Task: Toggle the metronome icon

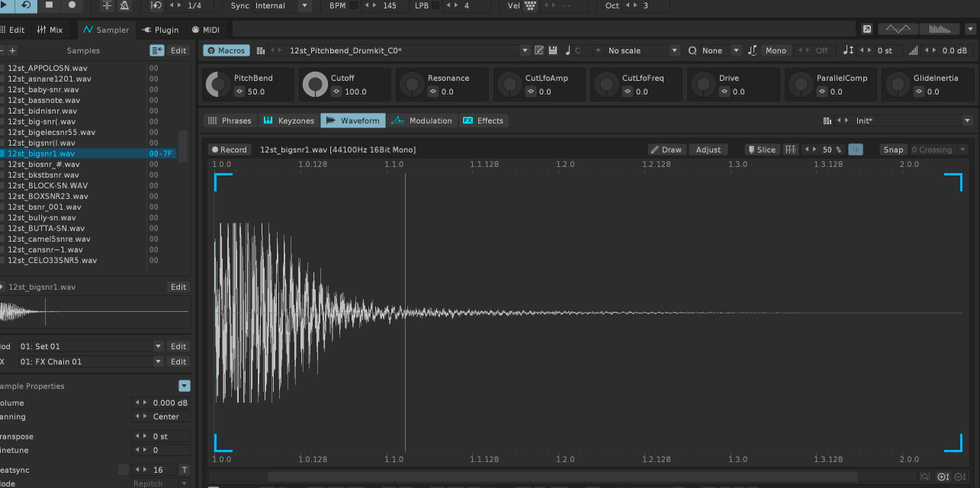Action: [124, 5]
